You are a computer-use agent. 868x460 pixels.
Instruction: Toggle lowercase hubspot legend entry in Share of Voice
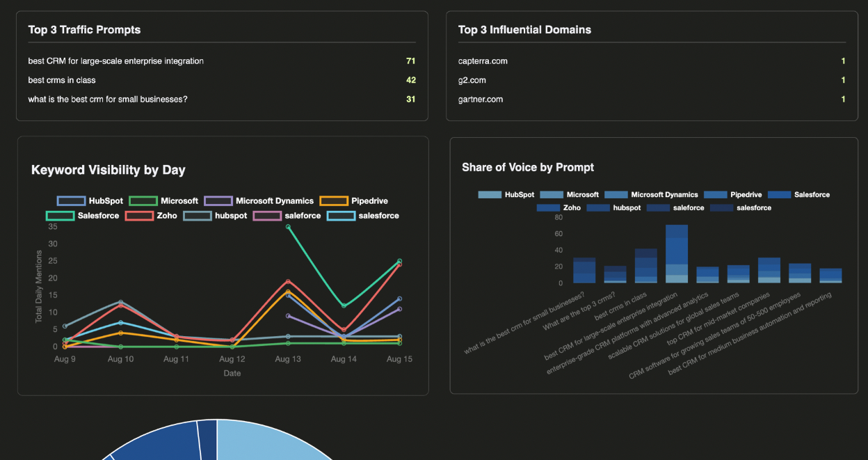(x=613, y=207)
